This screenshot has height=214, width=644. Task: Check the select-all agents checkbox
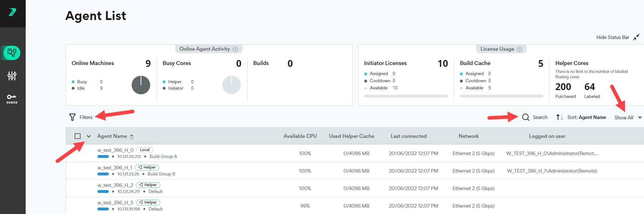(x=77, y=136)
